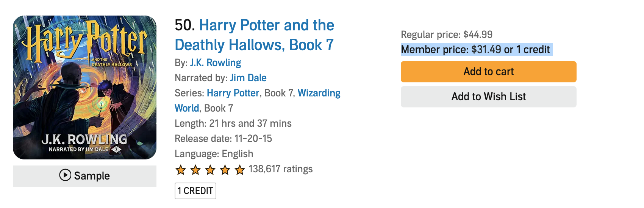Select the third rating star
Screen dimensions: 644x208
[x=210, y=170]
